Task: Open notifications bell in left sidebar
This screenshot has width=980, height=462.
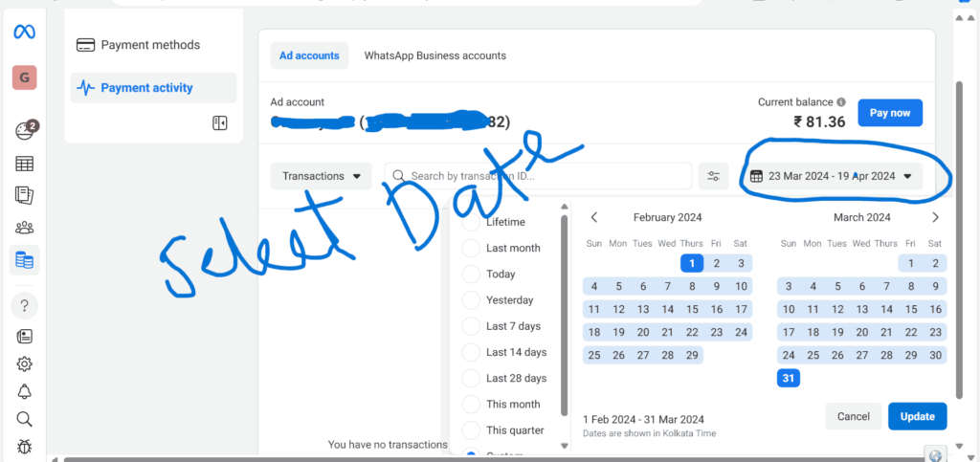Action: coord(25,391)
